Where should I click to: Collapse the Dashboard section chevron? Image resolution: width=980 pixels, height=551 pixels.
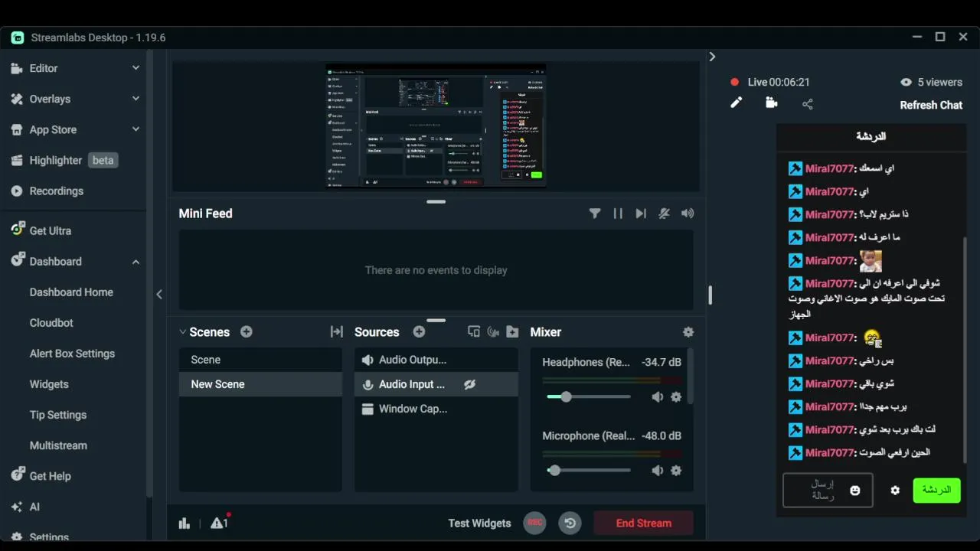click(x=136, y=262)
